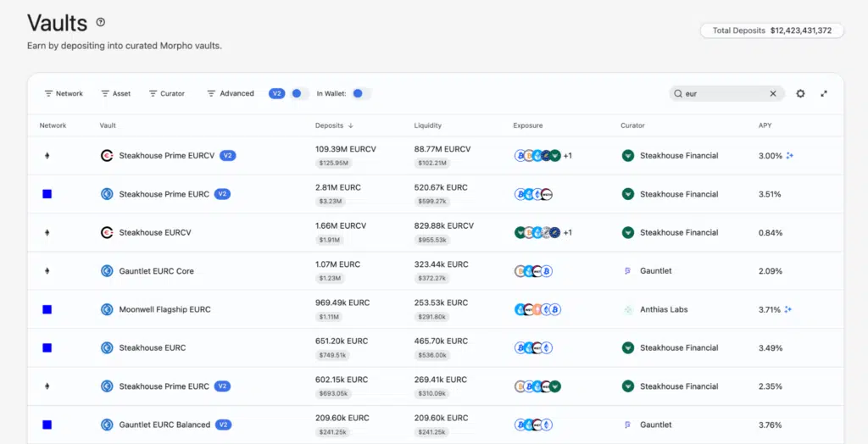The image size is (868, 444).
Task: Click the 3.49% APY value
Action: tap(770, 347)
